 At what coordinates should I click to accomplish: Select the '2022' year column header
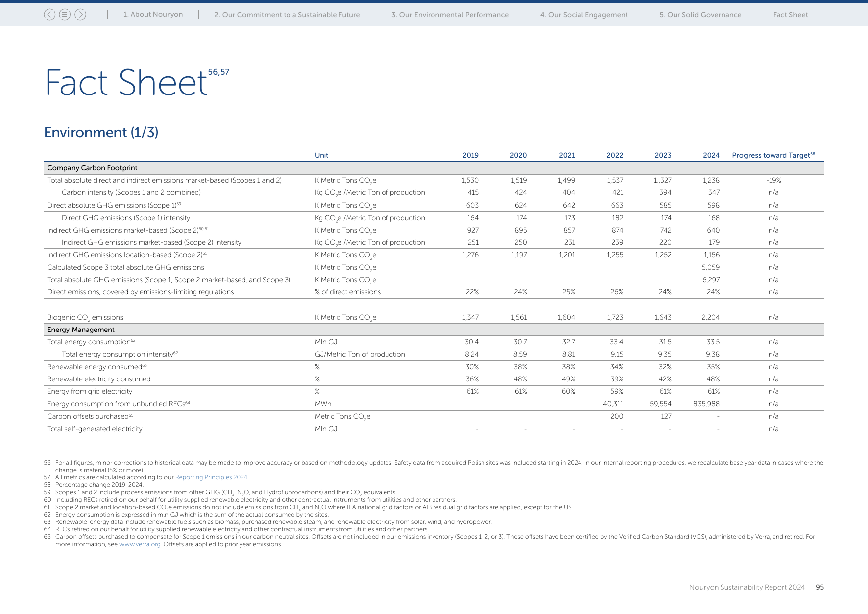coord(615,155)
